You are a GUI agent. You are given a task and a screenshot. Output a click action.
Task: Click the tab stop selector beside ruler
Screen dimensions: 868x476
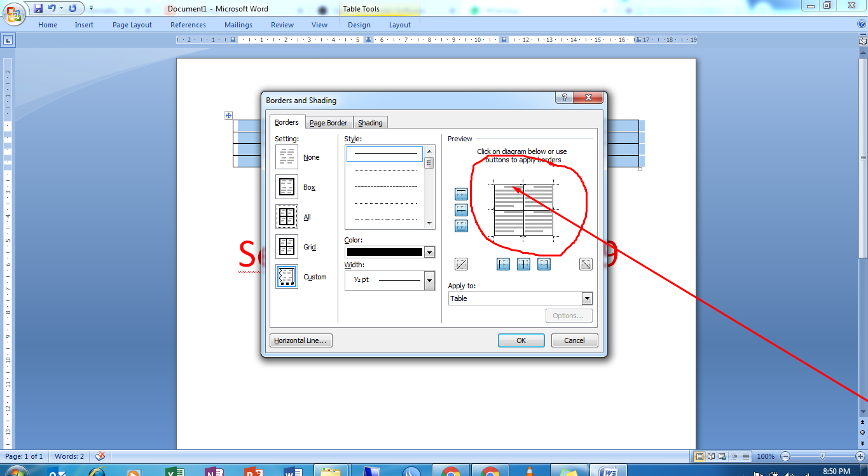tap(8, 40)
